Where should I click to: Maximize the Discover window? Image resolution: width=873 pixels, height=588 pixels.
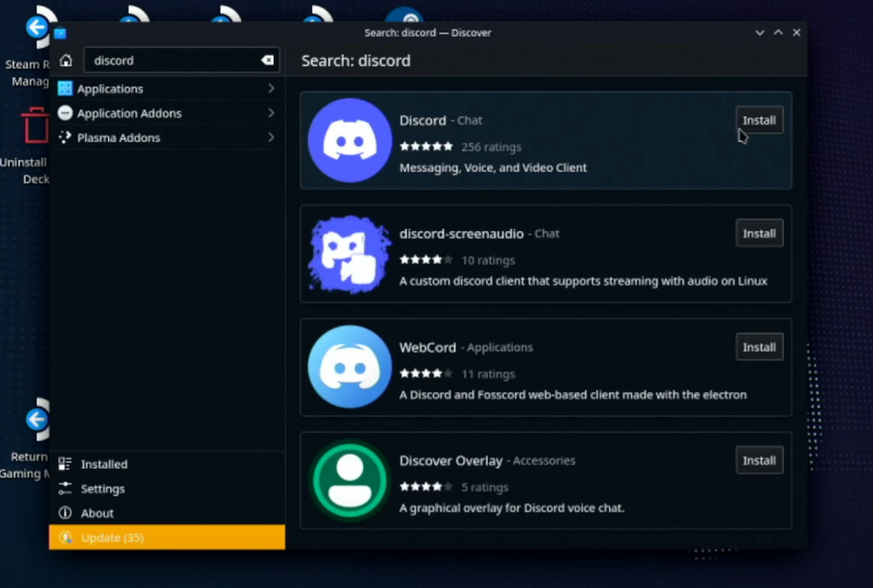(x=778, y=33)
